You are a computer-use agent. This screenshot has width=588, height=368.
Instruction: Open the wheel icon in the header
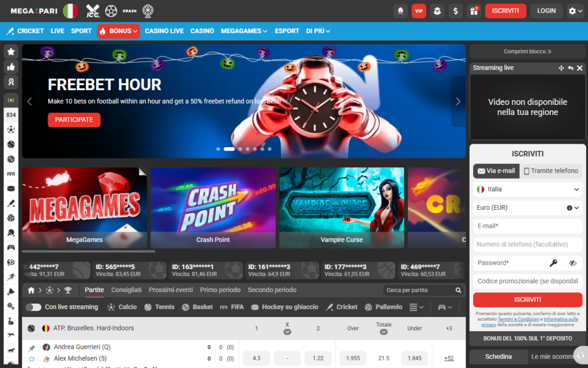(148, 11)
